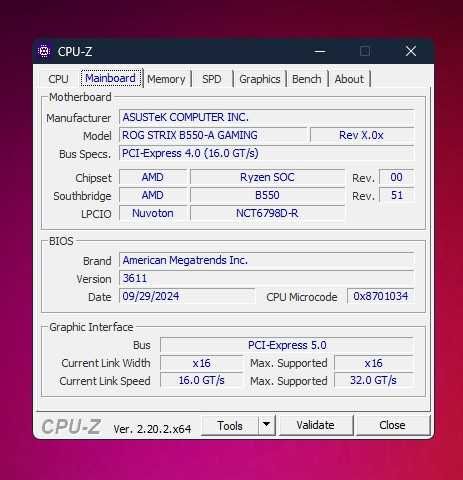Click the CPU Microcode value 0x8701034
This screenshot has height=480, width=463.
(381, 296)
